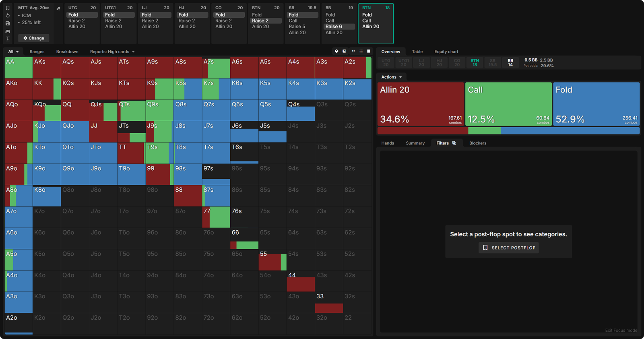644x339 pixels.
Task: Click the SELECT POSTFLOP button
Action: click(x=509, y=248)
